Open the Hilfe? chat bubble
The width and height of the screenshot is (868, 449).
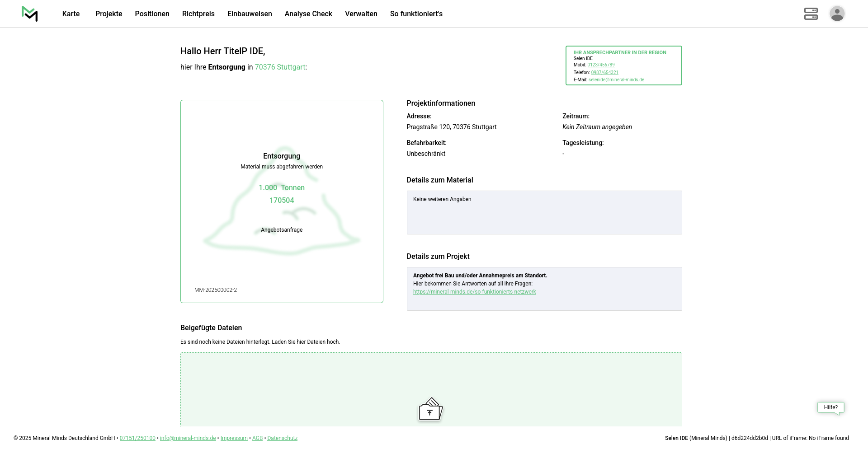coord(830,407)
